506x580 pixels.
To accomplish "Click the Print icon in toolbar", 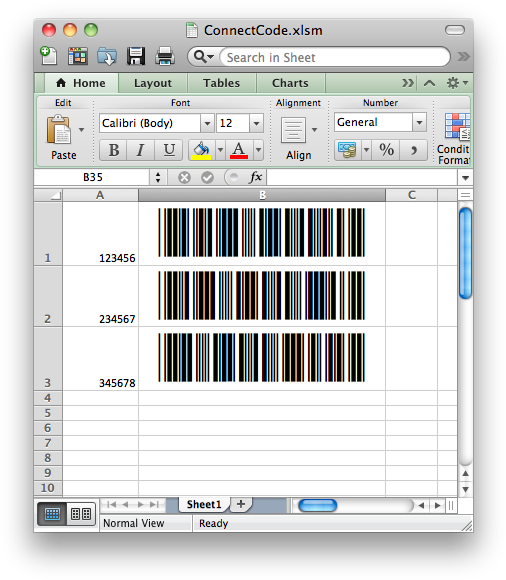I will click(165, 56).
